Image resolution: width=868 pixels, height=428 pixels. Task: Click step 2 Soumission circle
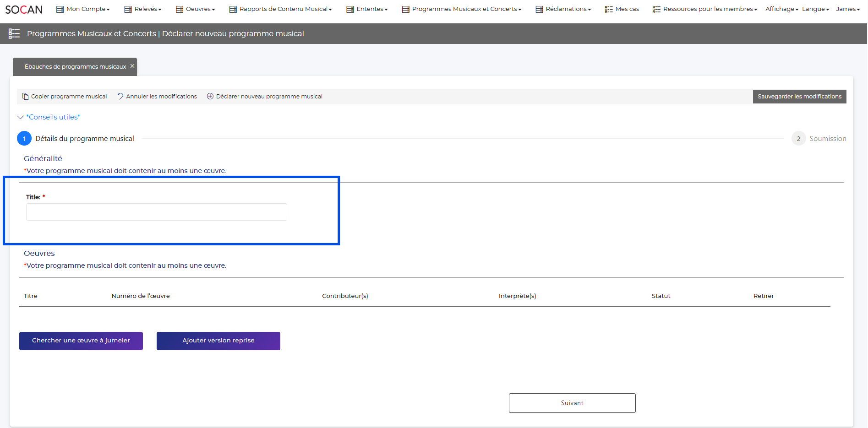[x=798, y=139]
